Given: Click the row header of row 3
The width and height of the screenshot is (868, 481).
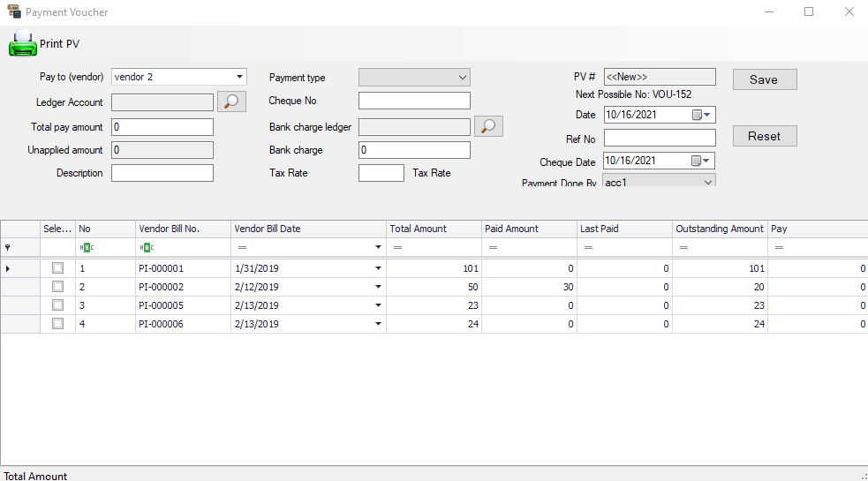Looking at the screenshot, I should click(x=20, y=305).
